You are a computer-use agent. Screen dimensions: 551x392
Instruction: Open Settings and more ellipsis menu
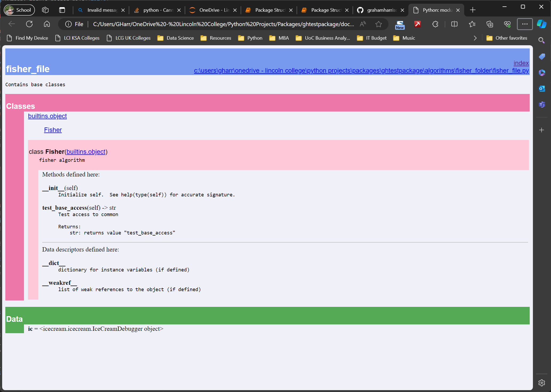(x=525, y=24)
